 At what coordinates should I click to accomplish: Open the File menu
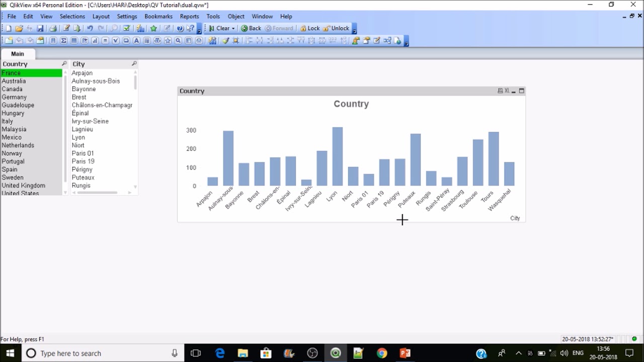(12, 16)
